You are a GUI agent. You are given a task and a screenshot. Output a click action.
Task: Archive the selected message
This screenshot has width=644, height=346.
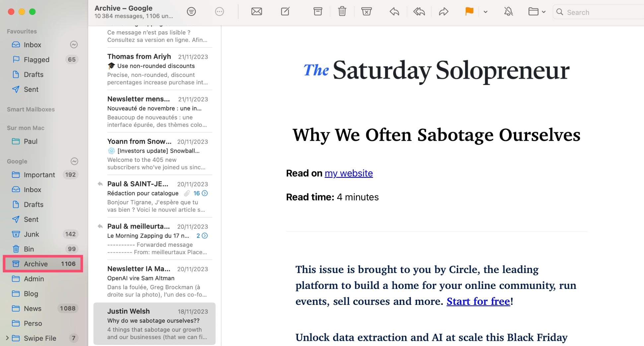318,12
